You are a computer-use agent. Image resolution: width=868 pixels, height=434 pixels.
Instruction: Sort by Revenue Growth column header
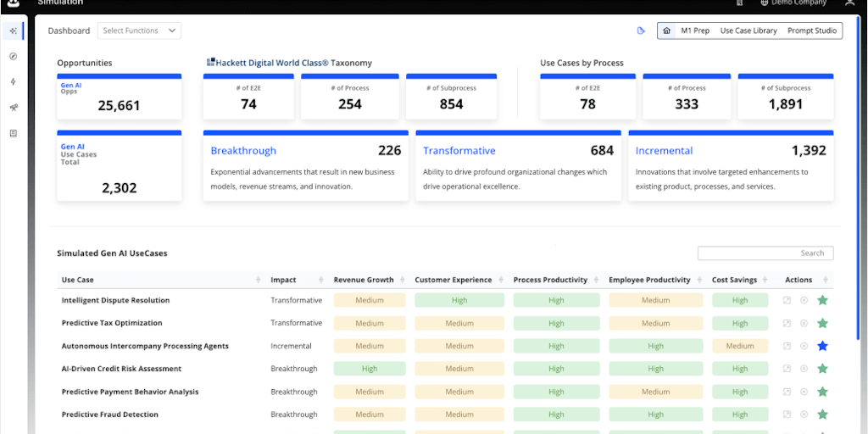(370, 280)
